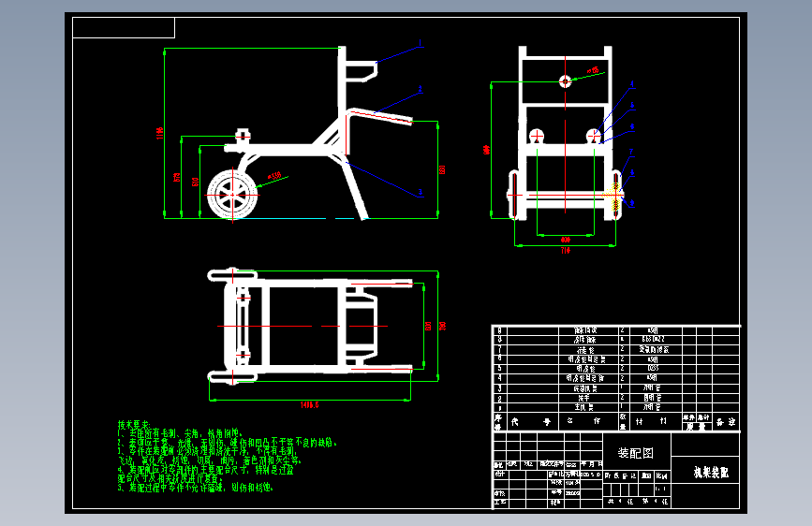Click the empty box at sheet corner
Viewport: 812px width, 526px height.
[x=124, y=28]
